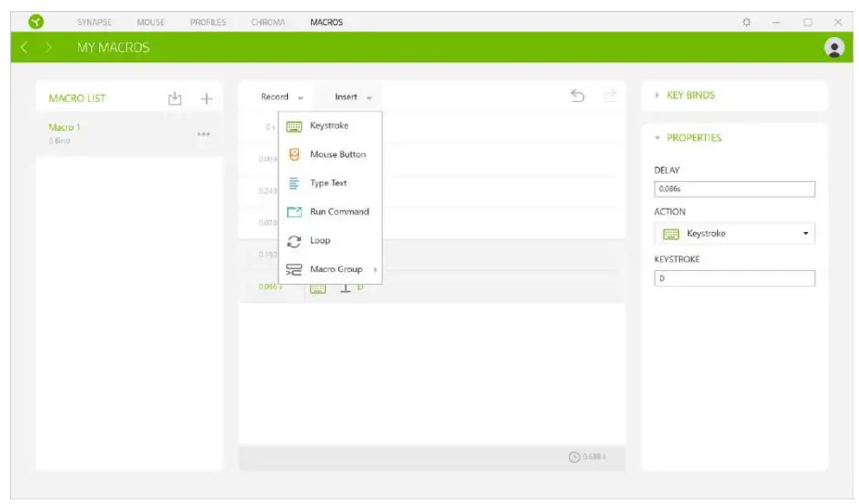Image resolution: width=859 pixels, height=504 pixels.
Task: Close the Razer Synapse window
Action: [839, 22]
